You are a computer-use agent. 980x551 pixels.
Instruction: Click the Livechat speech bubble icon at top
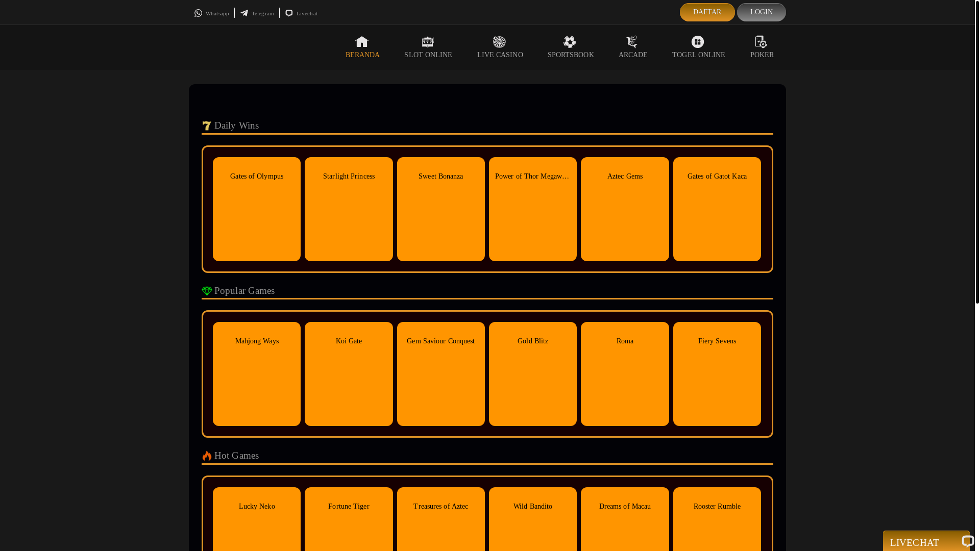(289, 13)
